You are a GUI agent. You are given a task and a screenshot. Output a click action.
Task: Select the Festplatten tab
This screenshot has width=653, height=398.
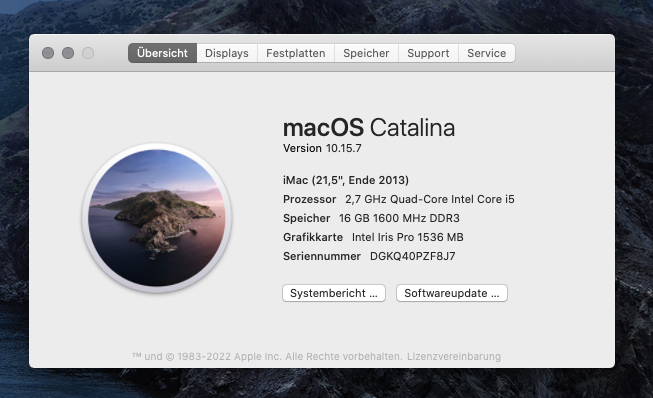(x=296, y=53)
